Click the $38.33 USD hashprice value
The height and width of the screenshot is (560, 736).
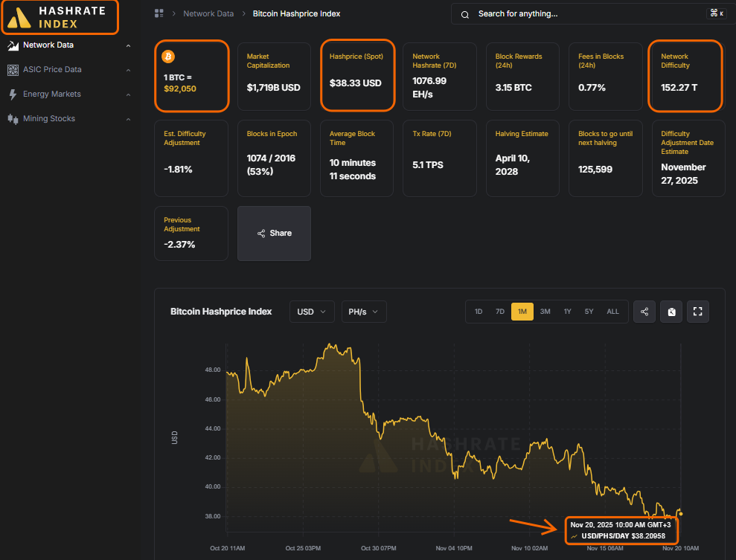coord(355,83)
